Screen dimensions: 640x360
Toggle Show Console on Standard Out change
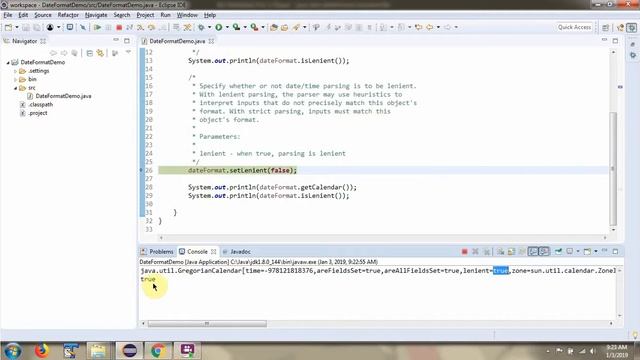pos(533,251)
